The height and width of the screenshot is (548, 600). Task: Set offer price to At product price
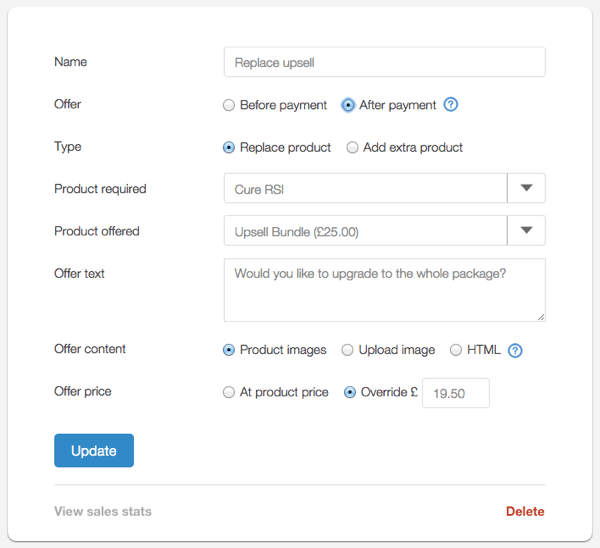tap(229, 393)
